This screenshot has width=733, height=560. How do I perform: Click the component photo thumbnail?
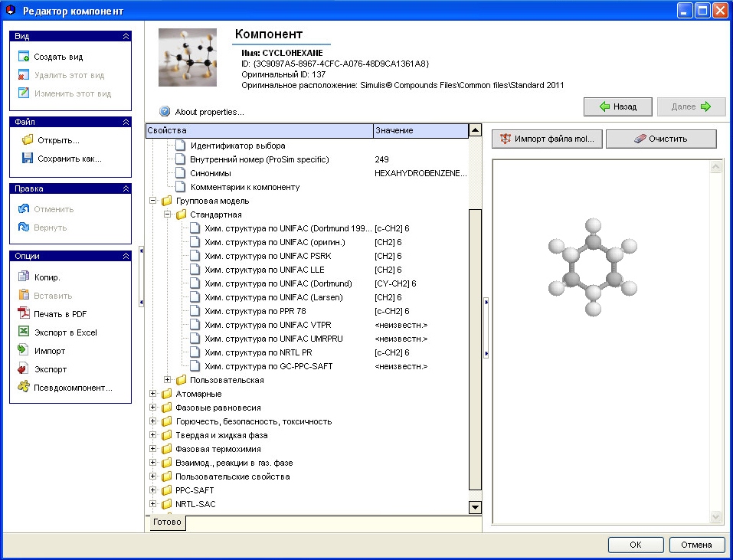click(188, 57)
